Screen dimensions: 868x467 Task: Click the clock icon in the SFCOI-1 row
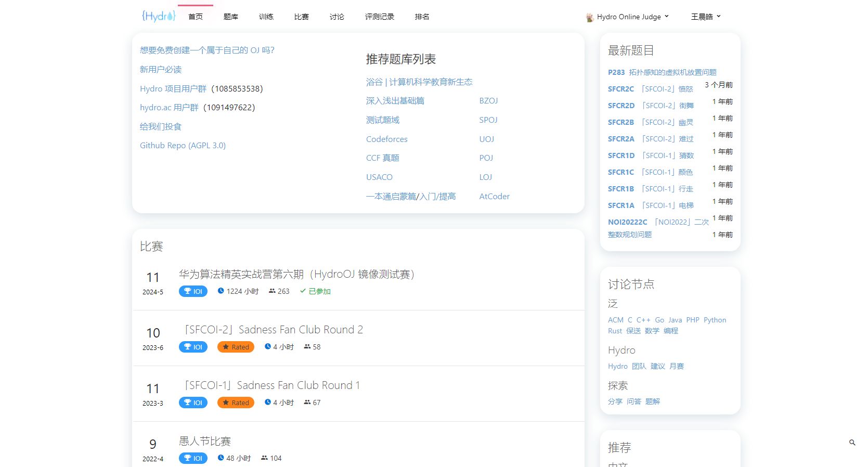267,402
